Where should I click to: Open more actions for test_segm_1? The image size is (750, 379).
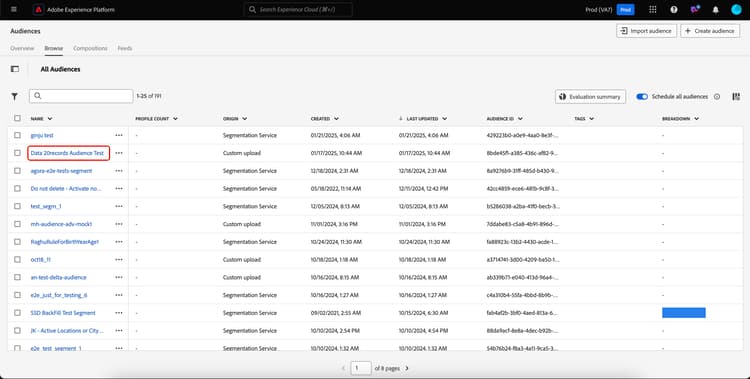tap(119, 206)
